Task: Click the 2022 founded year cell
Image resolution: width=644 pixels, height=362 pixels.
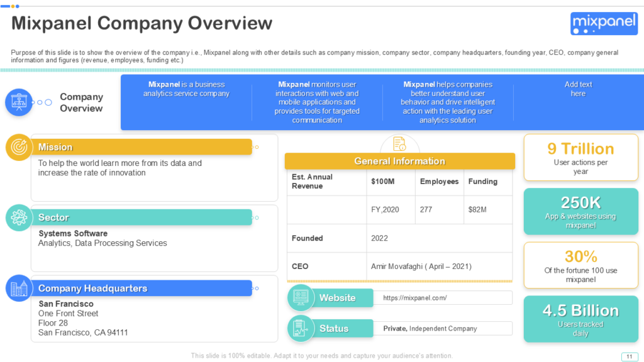Action: (440, 238)
